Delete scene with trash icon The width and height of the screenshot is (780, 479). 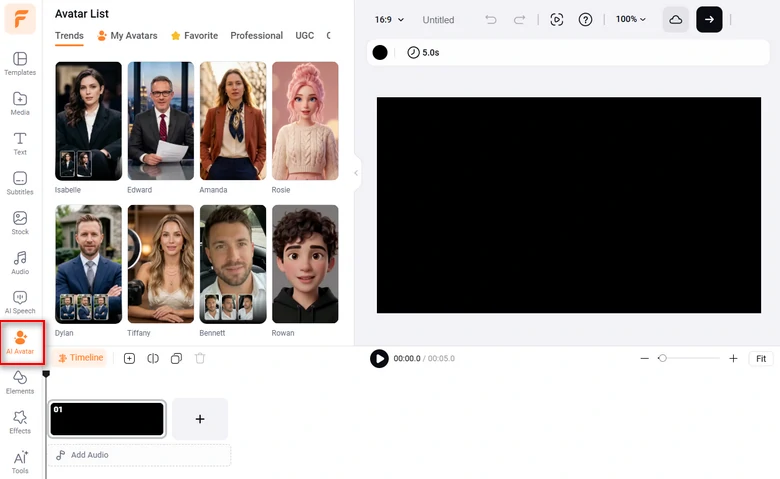click(x=200, y=359)
